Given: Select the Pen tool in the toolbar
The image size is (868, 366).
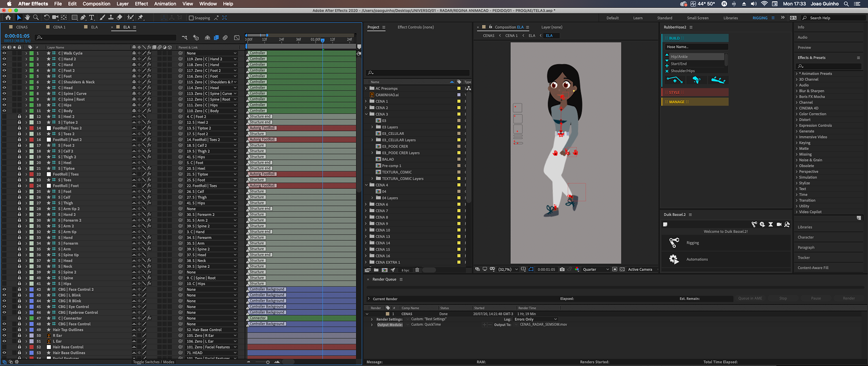Looking at the screenshot, I should [83, 18].
